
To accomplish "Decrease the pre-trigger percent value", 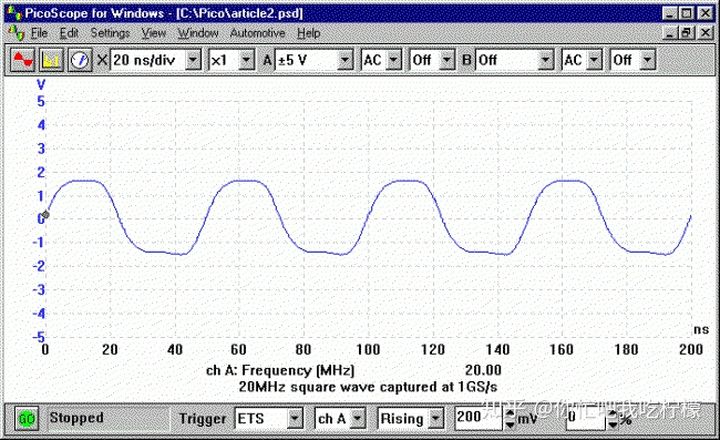I will point(613,424).
